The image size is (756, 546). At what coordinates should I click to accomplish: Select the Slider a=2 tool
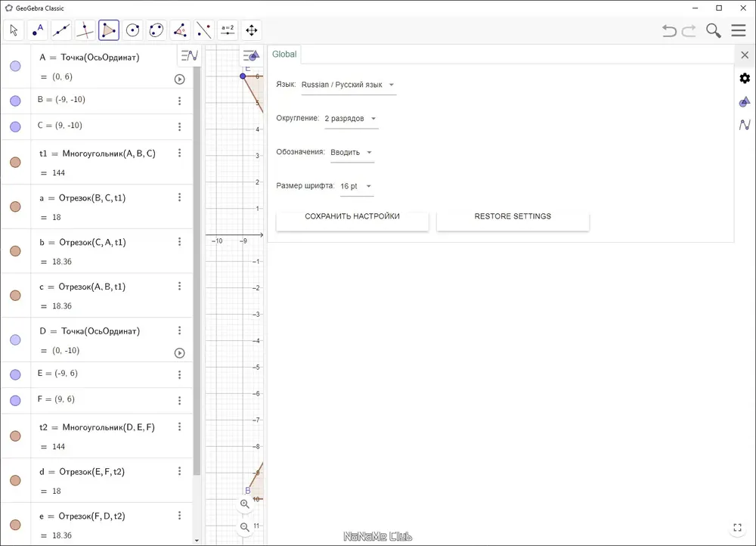coord(228,30)
